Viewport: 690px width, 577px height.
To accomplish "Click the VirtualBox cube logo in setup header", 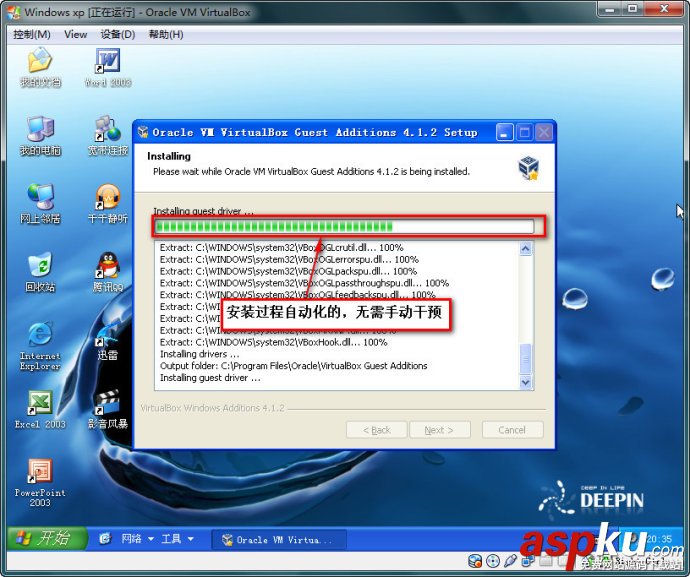I will point(528,168).
